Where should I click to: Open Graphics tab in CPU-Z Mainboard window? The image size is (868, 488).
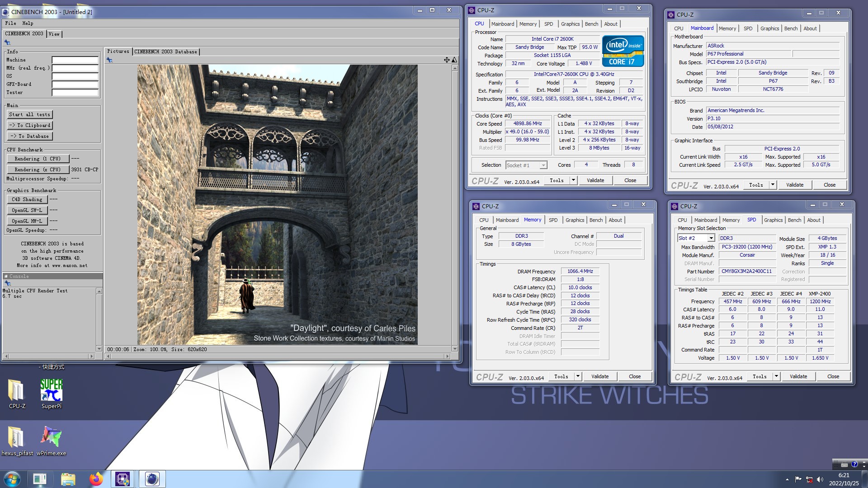click(769, 28)
